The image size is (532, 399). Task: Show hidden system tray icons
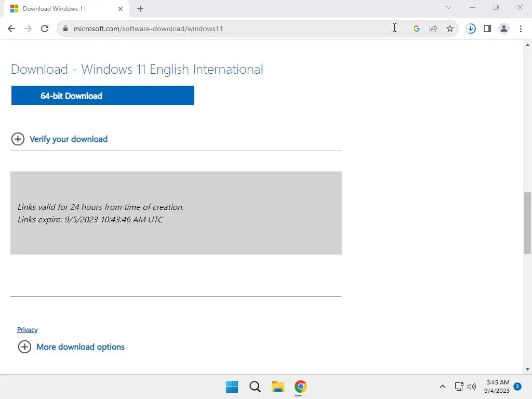coord(443,387)
